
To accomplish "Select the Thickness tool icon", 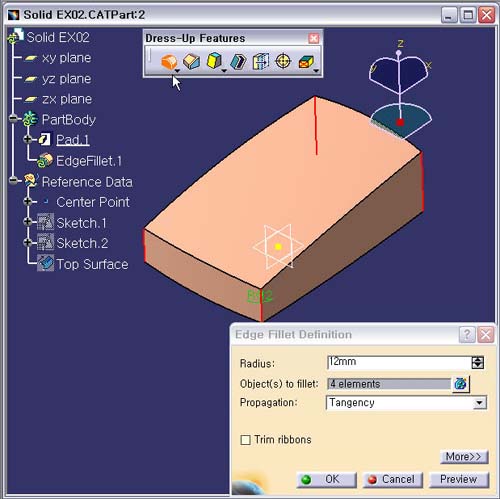I will tap(261, 62).
